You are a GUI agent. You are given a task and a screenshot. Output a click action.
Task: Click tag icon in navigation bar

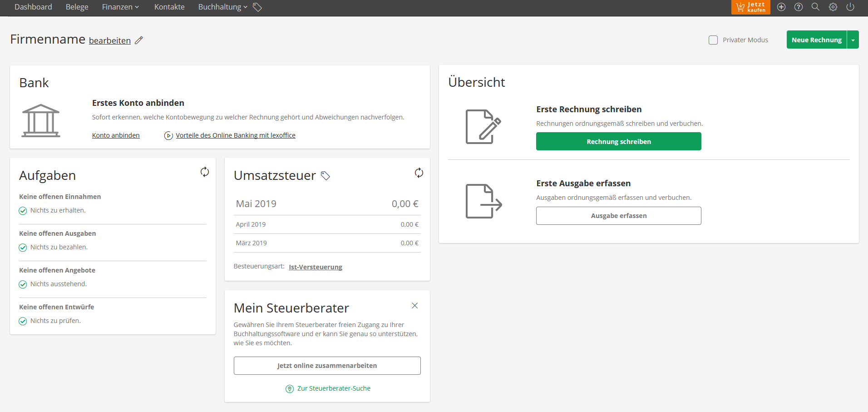point(257,7)
